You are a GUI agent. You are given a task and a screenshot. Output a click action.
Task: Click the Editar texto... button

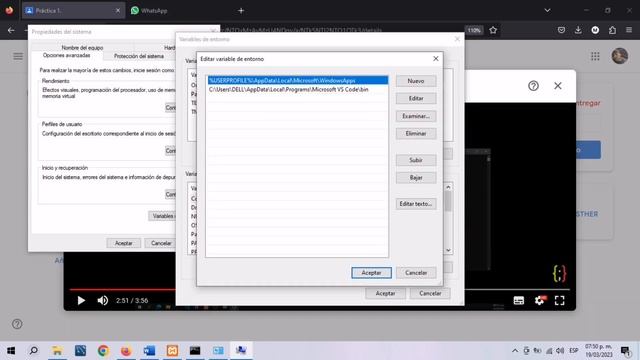tap(416, 204)
